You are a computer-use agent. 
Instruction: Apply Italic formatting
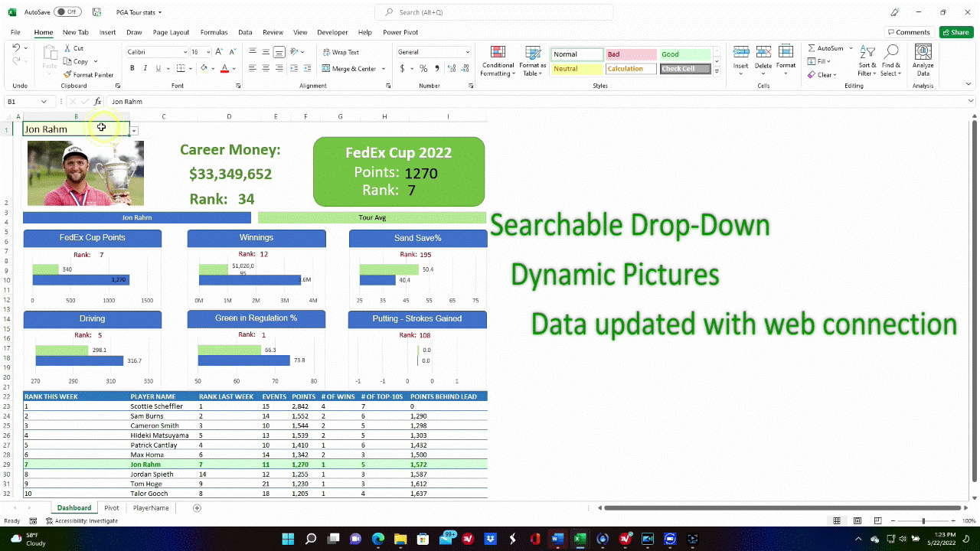click(144, 68)
